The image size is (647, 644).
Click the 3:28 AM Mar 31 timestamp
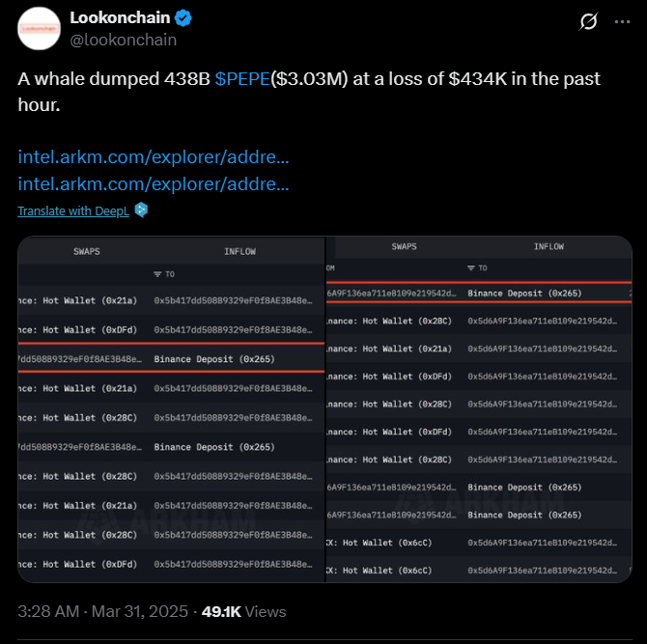(x=102, y=611)
